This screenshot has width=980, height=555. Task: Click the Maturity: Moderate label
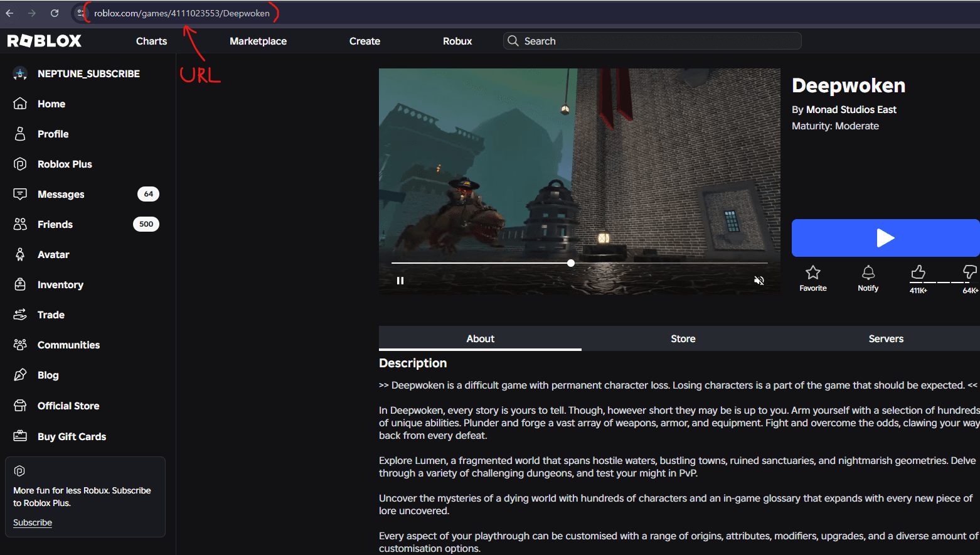[835, 126]
